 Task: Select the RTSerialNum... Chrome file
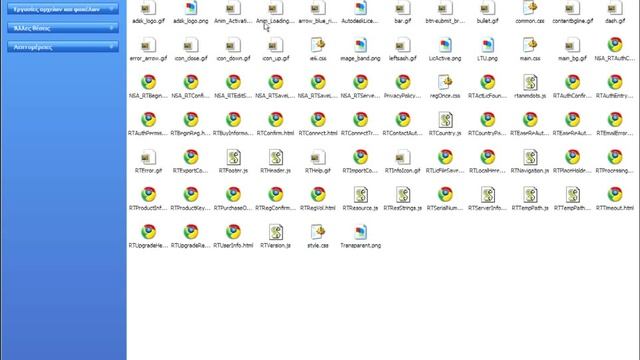pos(445,195)
